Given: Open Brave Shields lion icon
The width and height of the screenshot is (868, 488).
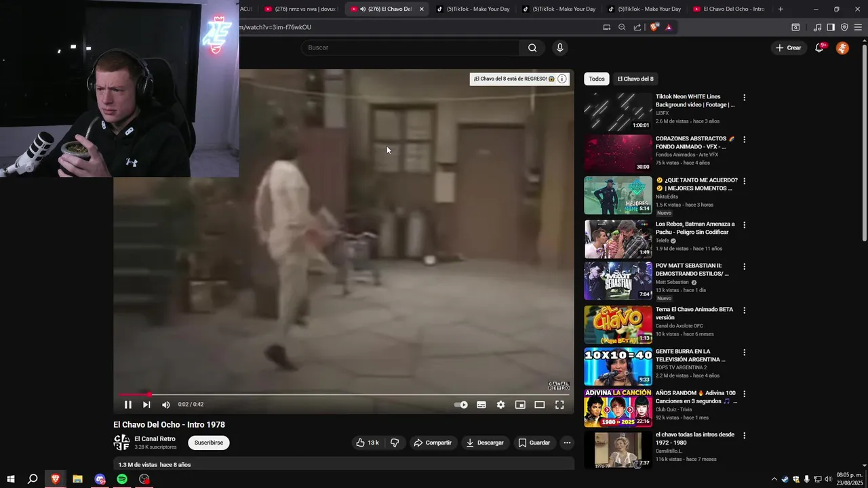Looking at the screenshot, I should [x=654, y=27].
